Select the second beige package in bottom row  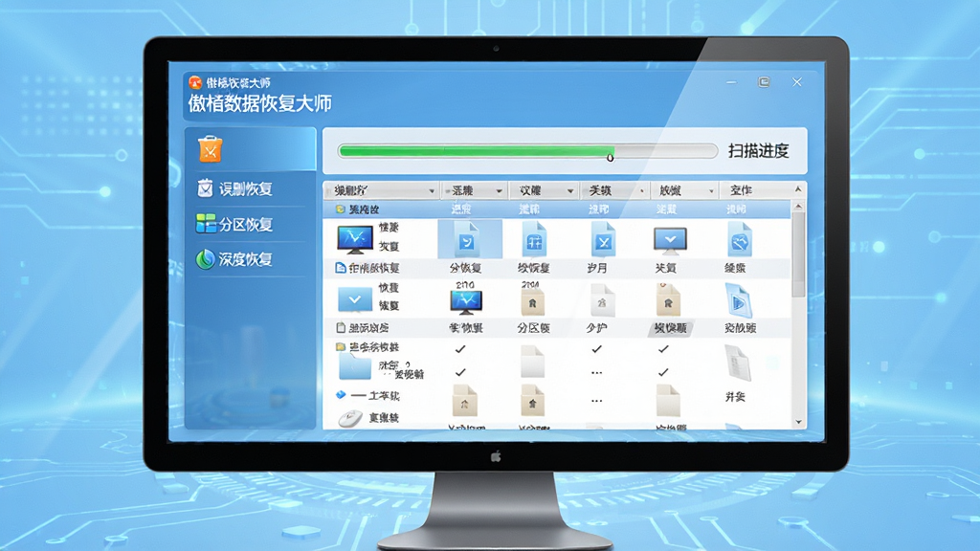[532, 401]
